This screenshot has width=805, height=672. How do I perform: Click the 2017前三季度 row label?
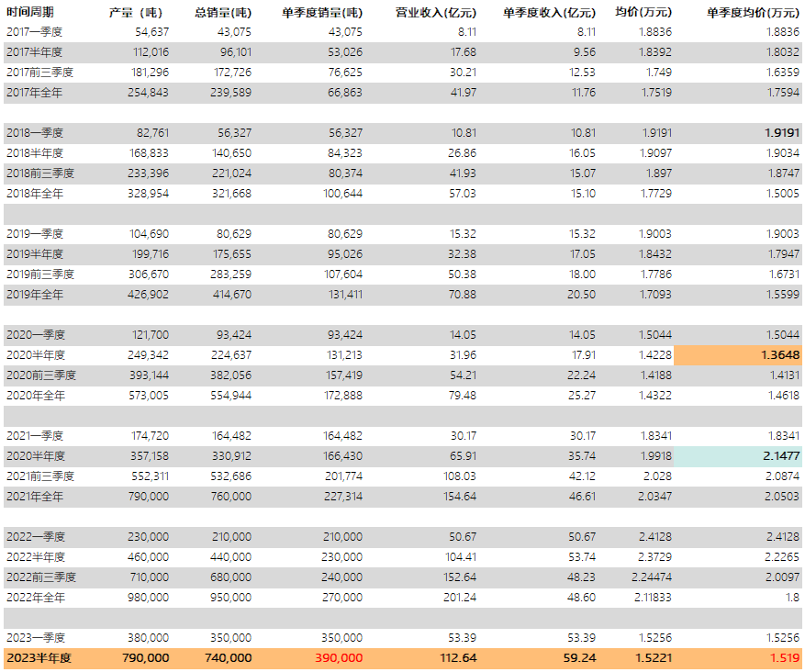[x=39, y=73]
